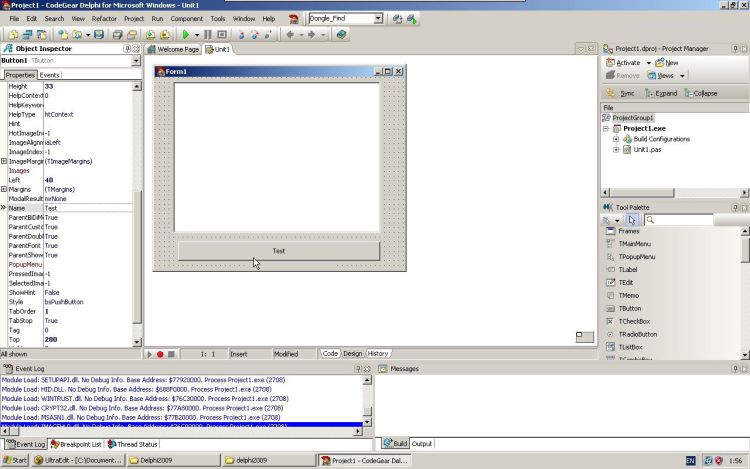Select TCheckBox in the Tool Palette
The width and height of the screenshot is (750, 469).
(634, 321)
